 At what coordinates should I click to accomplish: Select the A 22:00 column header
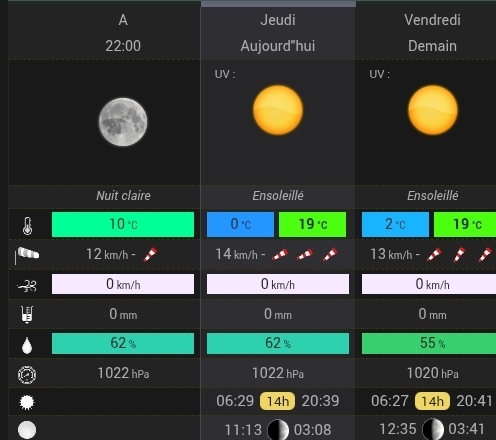tap(123, 33)
